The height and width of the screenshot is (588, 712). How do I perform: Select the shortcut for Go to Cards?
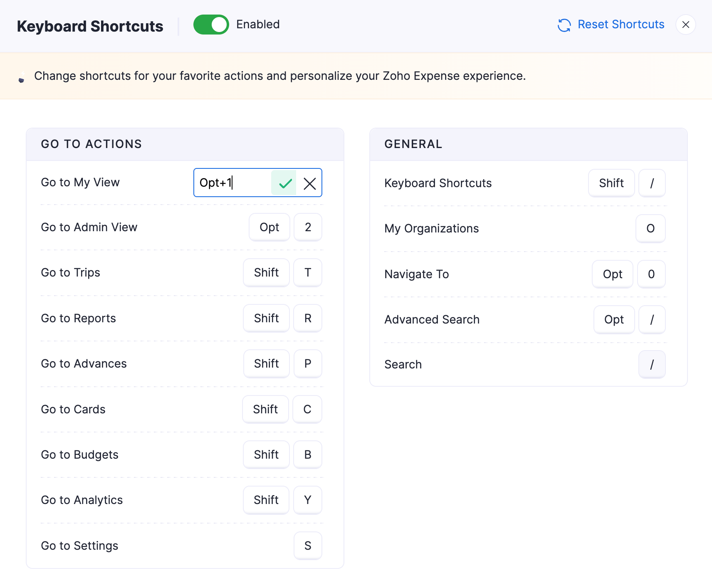(x=307, y=409)
